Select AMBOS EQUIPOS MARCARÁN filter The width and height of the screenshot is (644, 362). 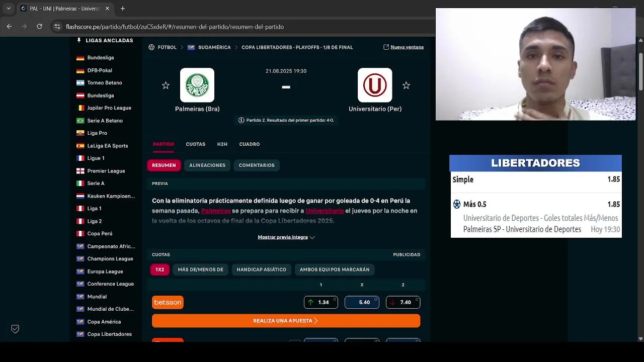tap(335, 269)
